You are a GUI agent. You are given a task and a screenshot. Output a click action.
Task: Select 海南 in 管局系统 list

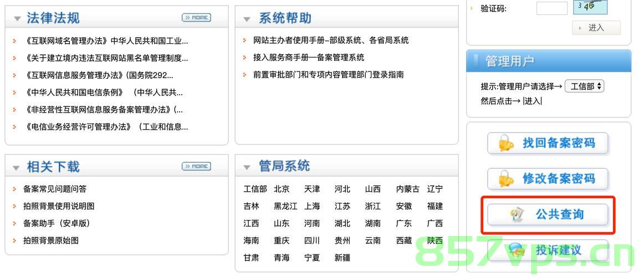tap(252, 241)
